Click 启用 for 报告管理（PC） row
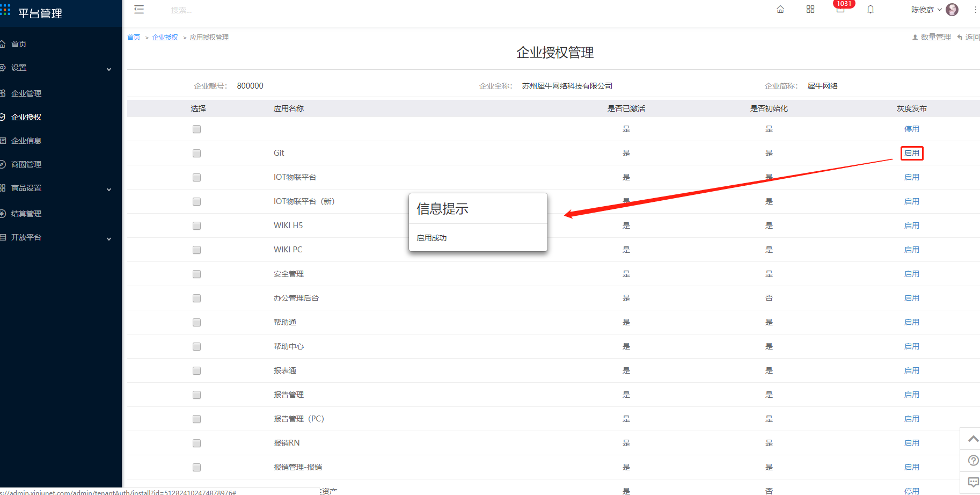This screenshot has width=980, height=495. 912,419
